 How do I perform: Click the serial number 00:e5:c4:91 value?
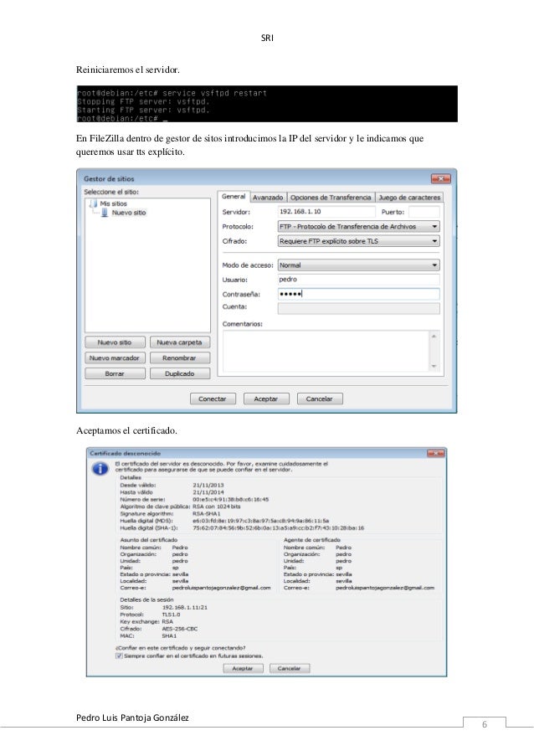click(230, 500)
